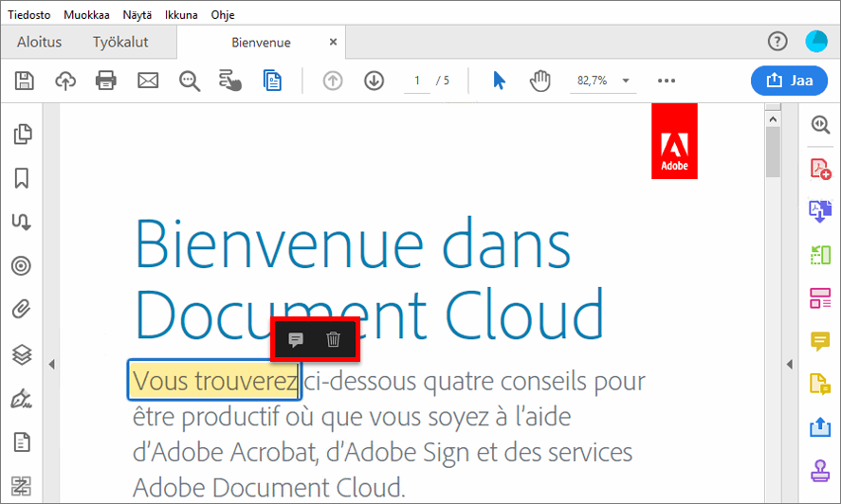Click the Adobe logo in document
841x504 pixels.
tap(674, 141)
